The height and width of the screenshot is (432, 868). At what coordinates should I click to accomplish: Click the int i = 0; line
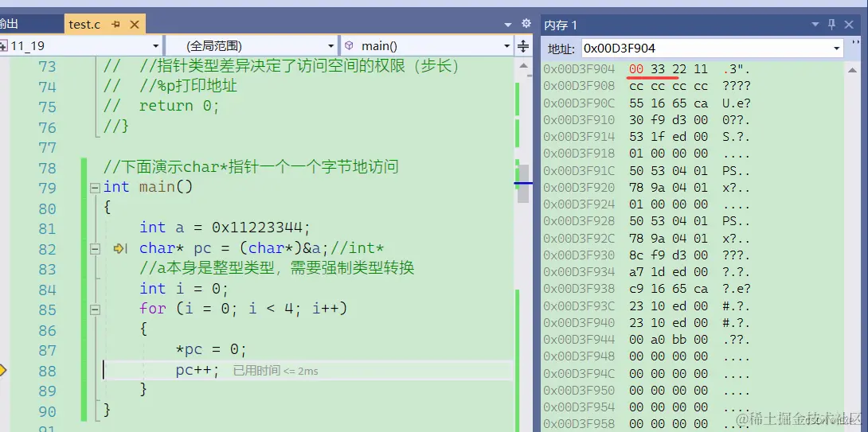tap(184, 289)
